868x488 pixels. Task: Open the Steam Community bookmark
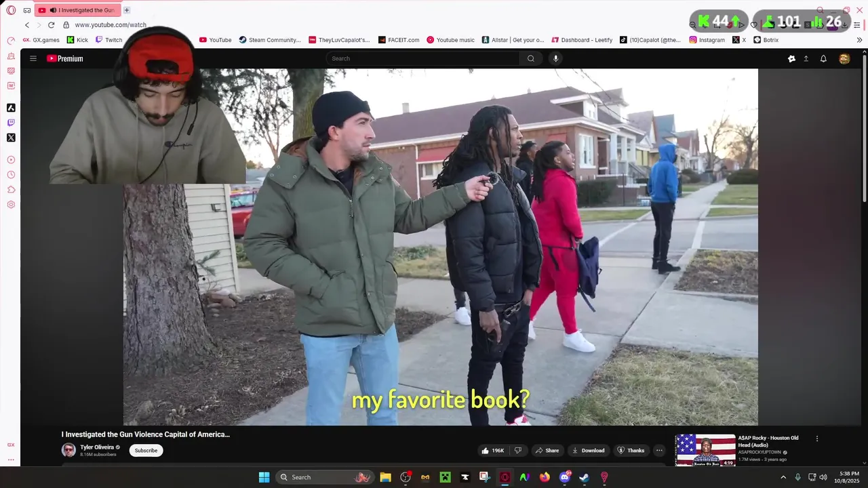point(270,40)
